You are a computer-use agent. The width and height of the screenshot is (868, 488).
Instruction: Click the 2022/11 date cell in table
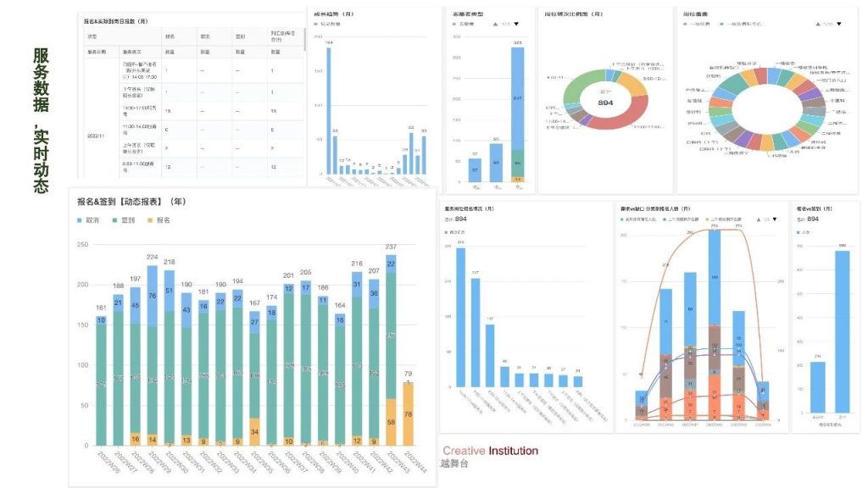tap(94, 134)
